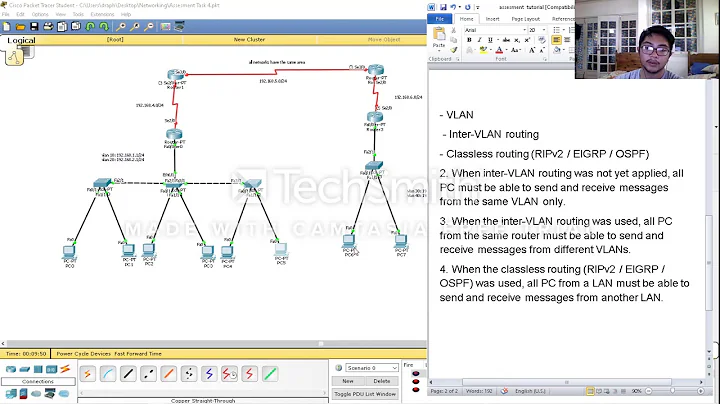Switch to the Page Layout tab in Word
720x404 pixels.
click(526, 19)
